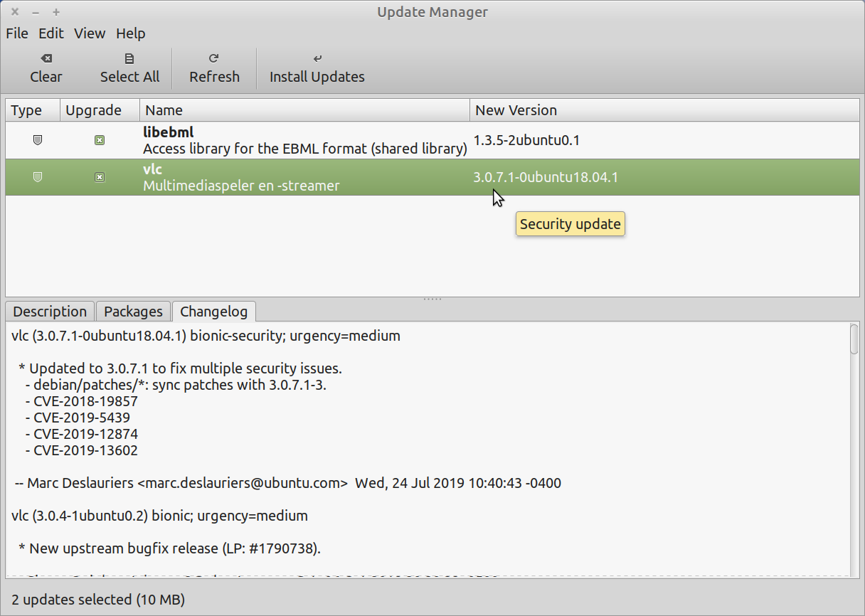
Task: Click the CVE-2019-12874 changelog line
Action: pos(81,434)
